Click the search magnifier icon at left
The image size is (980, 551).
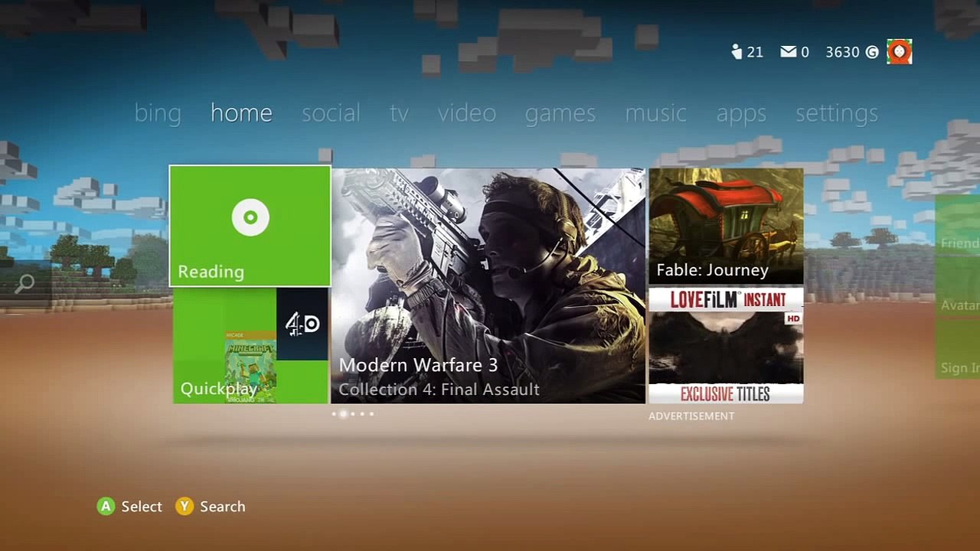pyautogui.click(x=24, y=285)
